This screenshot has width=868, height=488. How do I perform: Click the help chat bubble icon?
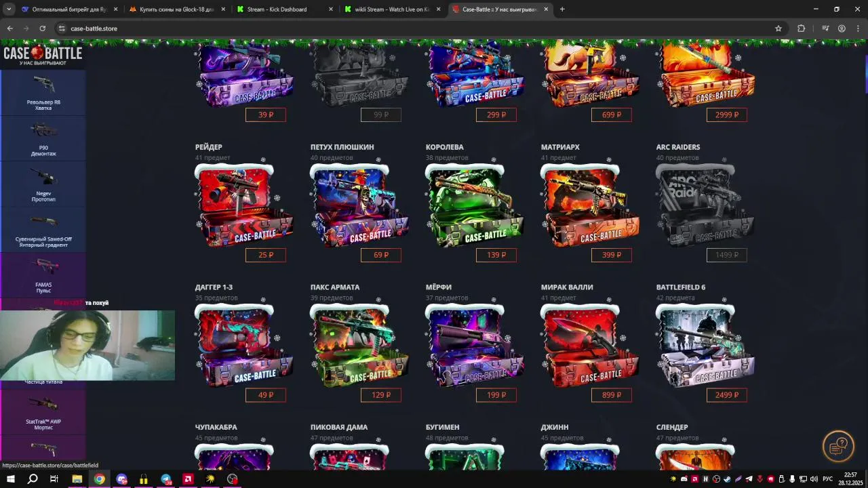pyautogui.click(x=838, y=446)
